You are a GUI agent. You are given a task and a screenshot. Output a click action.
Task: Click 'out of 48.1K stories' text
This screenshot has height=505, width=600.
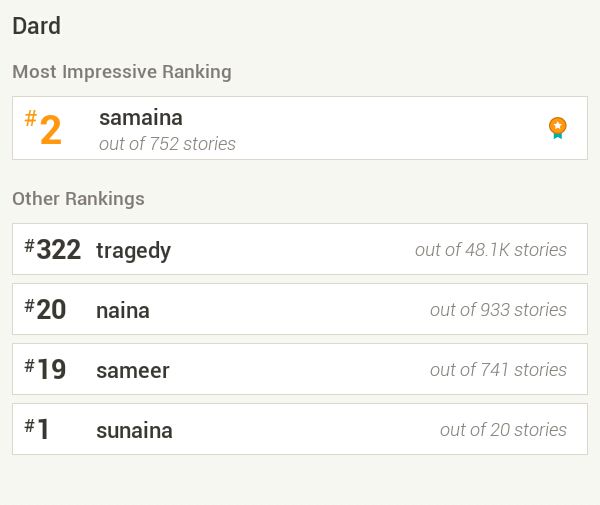point(491,250)
